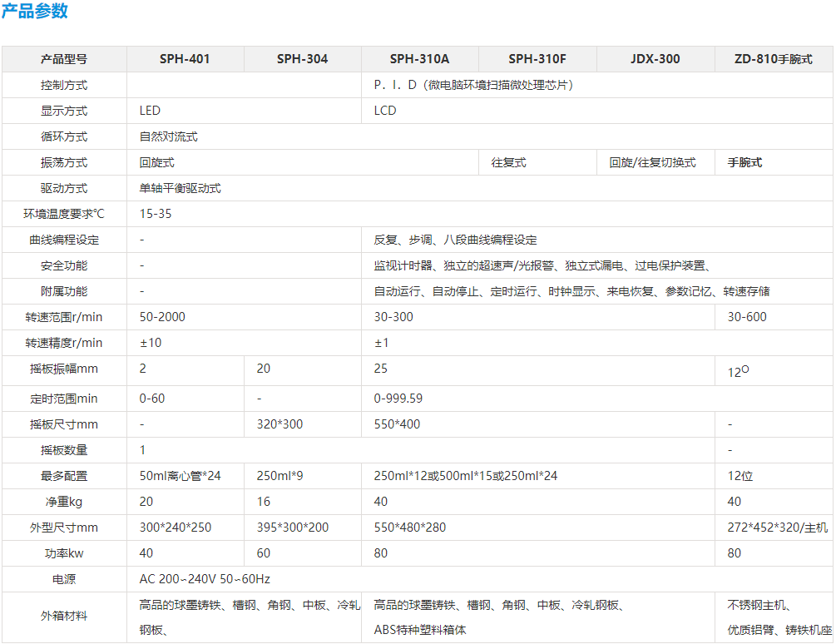Click the SPH-310A column header
The image size is (836, 644).
[419, 59]
